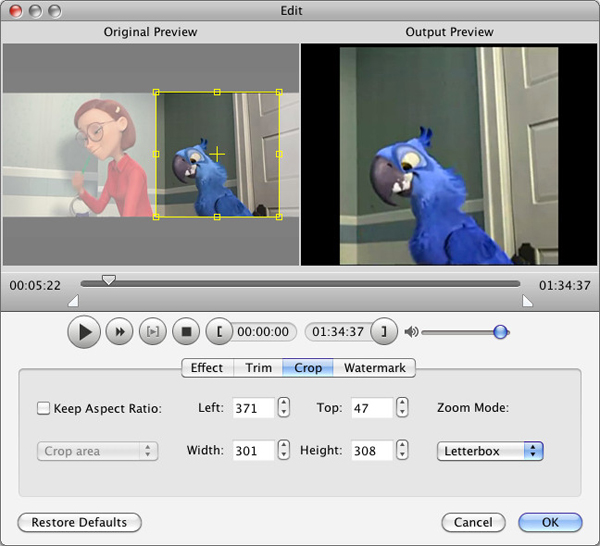The image size is (600, 546).
Task: Click the top-middle crop handle
Action: [x=217, y=92]
